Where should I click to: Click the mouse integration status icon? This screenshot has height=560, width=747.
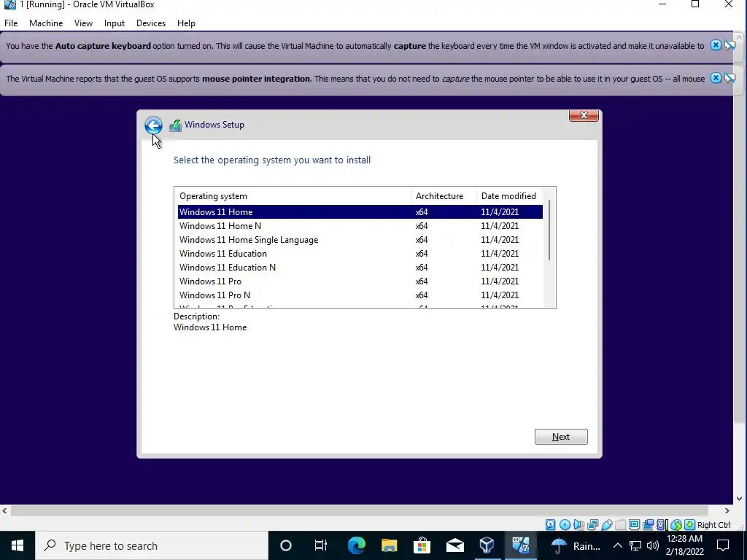tap(676, 525)
